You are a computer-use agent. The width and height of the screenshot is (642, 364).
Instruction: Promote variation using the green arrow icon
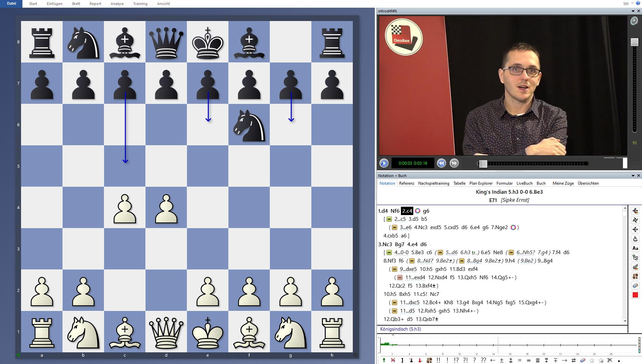click(x=384, y=360)
